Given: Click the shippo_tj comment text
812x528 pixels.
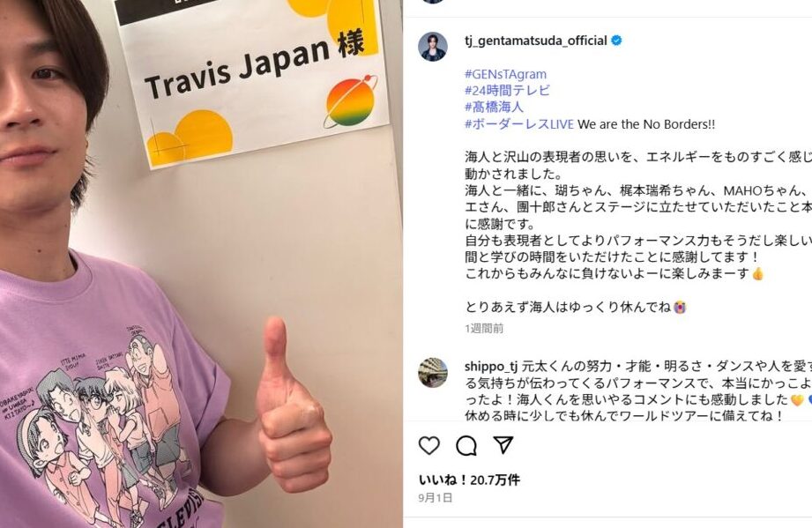Looking at the screenshot, I should click(x=638, y=391).
